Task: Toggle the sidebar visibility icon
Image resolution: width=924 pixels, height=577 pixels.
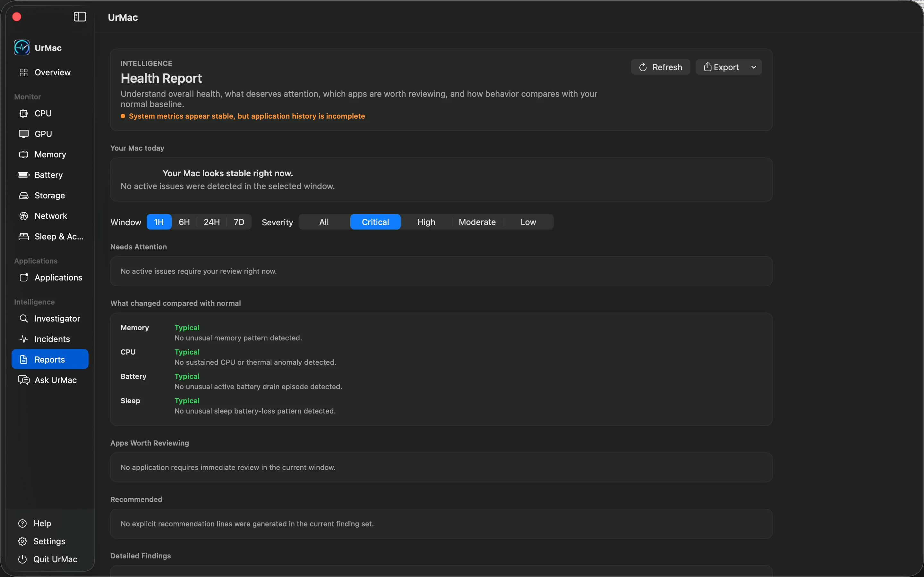Action: click(80, 17)
